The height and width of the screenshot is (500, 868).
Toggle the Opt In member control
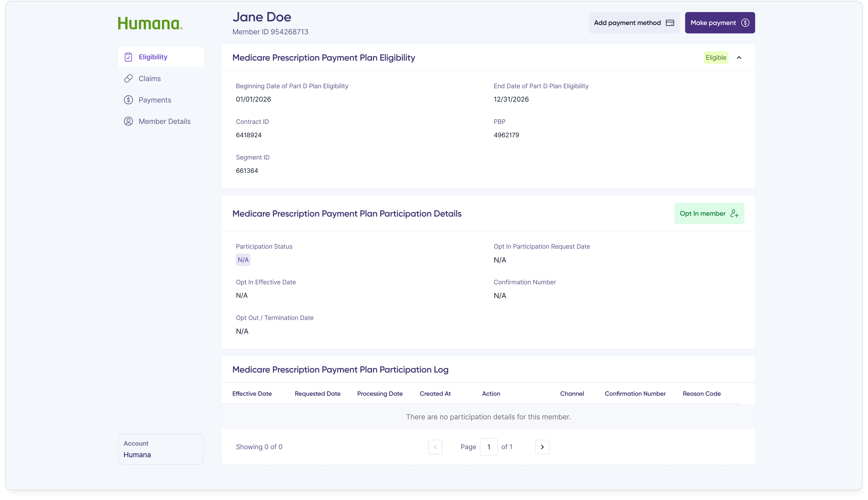[709, 213]
